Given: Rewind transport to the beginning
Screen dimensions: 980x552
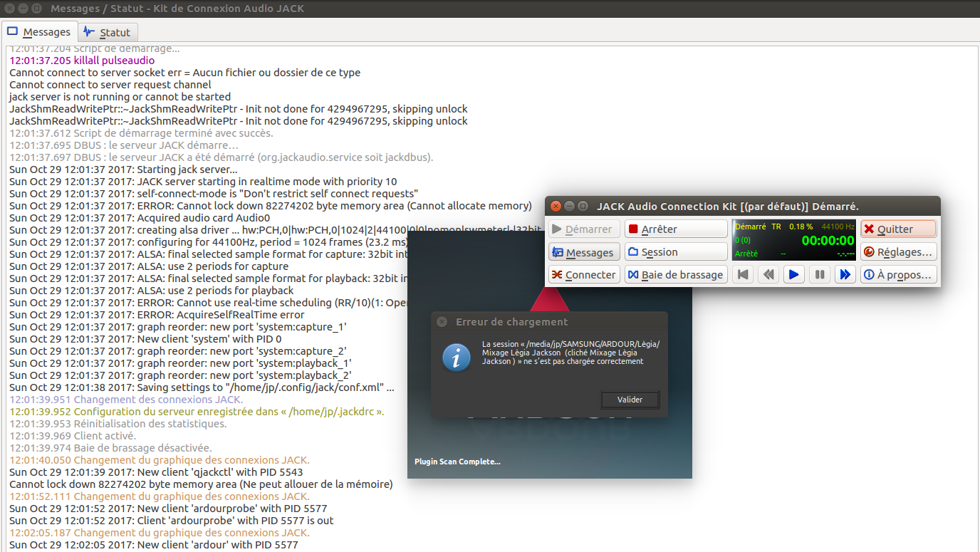Looking at the screenshot, I should tap(743, 275).
